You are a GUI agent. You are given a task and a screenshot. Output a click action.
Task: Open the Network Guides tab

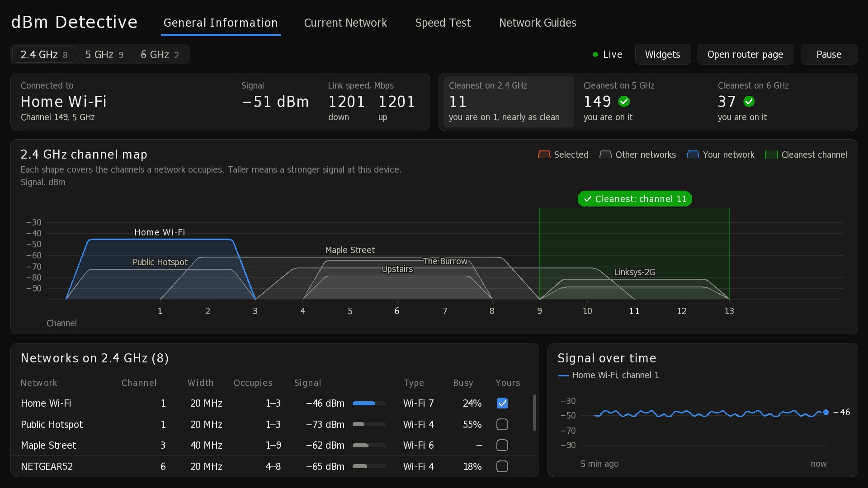pyautogui.click(x=538, y=23)
